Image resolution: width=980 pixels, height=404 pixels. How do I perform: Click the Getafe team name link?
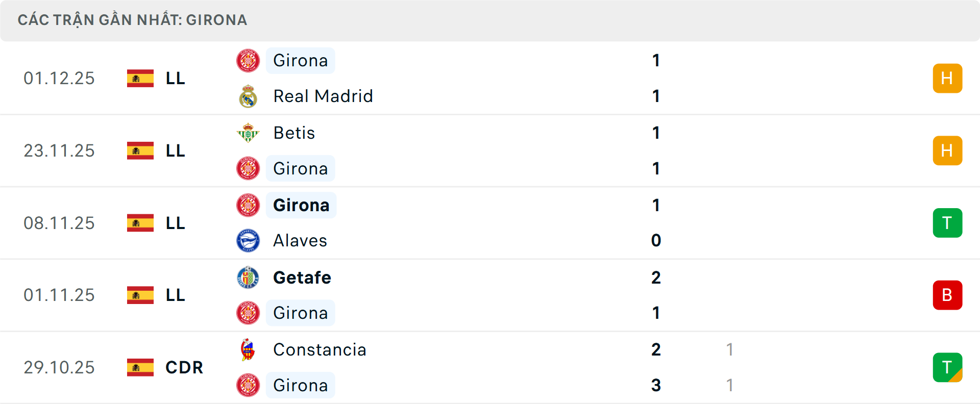[302, 277]
